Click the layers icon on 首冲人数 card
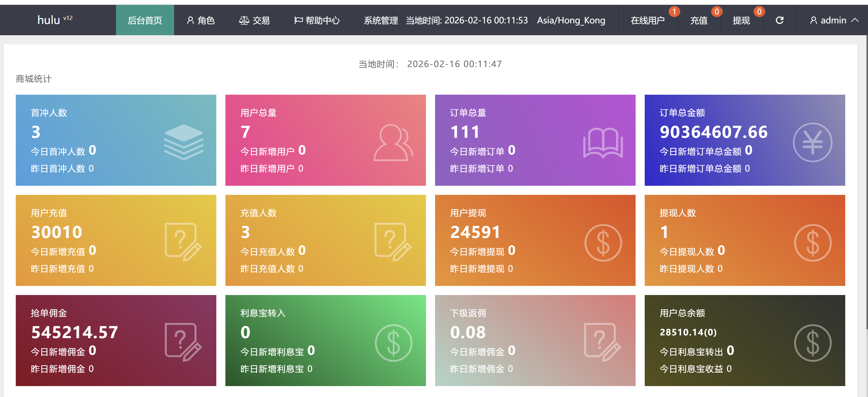Image resolution: width=868 pixels, height=397 pixels. [x=184, y=142]
